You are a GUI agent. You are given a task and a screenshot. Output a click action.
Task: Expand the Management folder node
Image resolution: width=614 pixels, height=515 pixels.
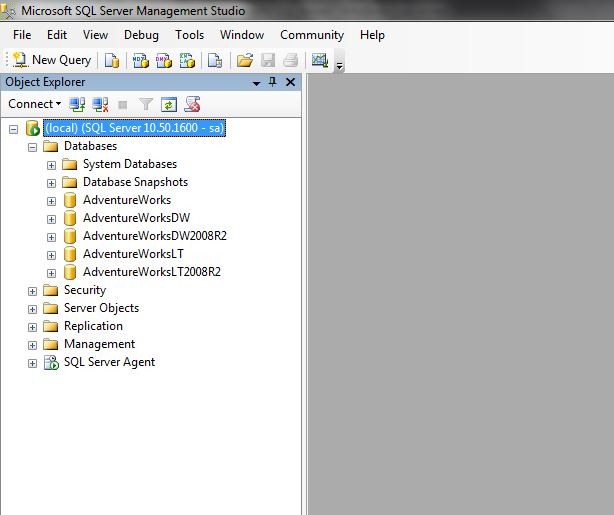point(33,345)
